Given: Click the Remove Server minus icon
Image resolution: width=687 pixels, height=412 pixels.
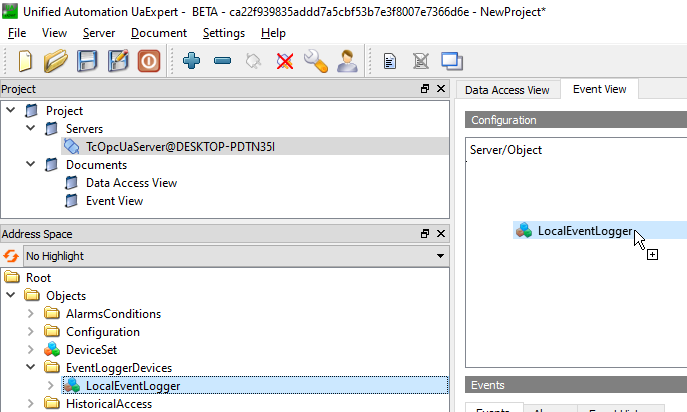Looking at the screenshot, I should [223, 61].
